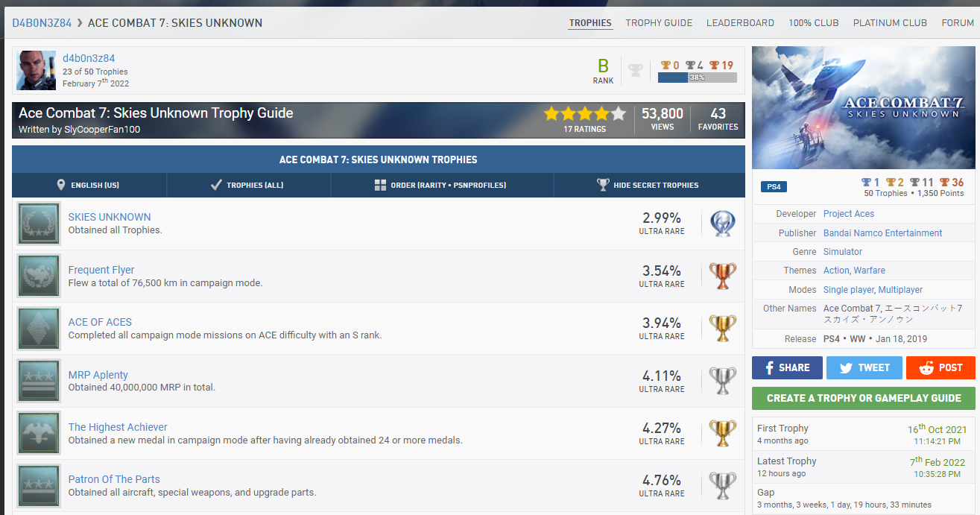Click the Frequent Flyer trophy tile icon
Viewport: 980px width, 515px height.
(x=39, y=276)
